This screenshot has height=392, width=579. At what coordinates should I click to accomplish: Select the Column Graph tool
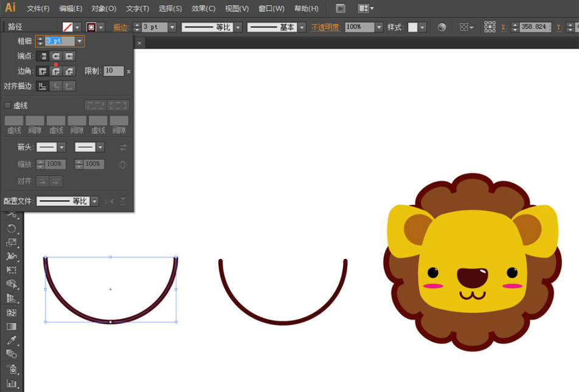point(12,383)
